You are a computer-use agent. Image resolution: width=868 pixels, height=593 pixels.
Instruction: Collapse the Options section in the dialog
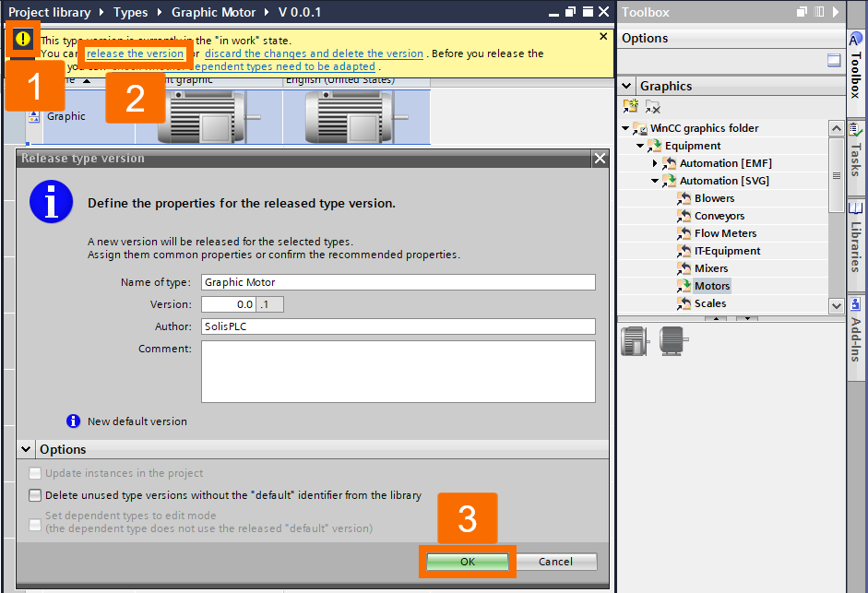25,449
